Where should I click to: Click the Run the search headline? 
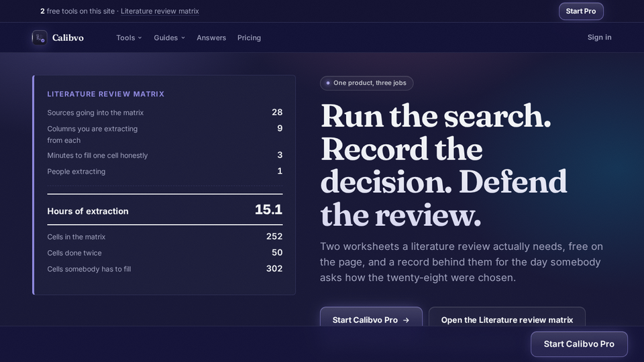pyautogui.click(x=443, y=165)
